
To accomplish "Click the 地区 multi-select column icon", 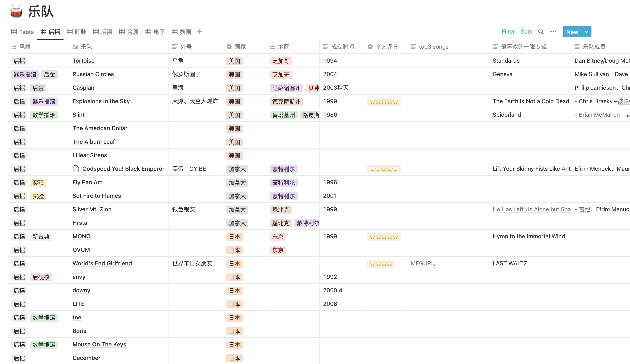I will click(x=273, y=47).
